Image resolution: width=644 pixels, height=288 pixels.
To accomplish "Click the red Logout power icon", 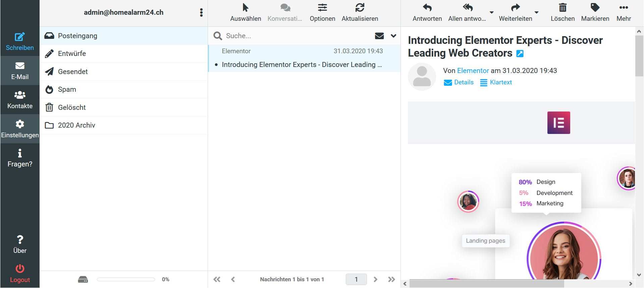I will (20, 269).
